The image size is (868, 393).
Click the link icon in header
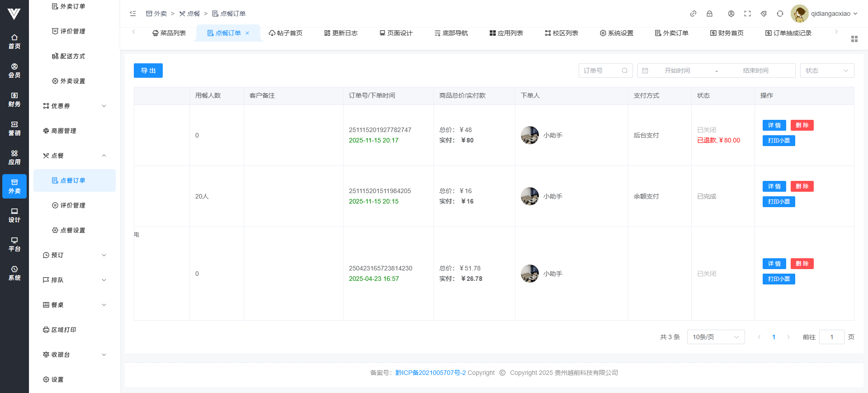pyautogui.click(x=693, y=14)
